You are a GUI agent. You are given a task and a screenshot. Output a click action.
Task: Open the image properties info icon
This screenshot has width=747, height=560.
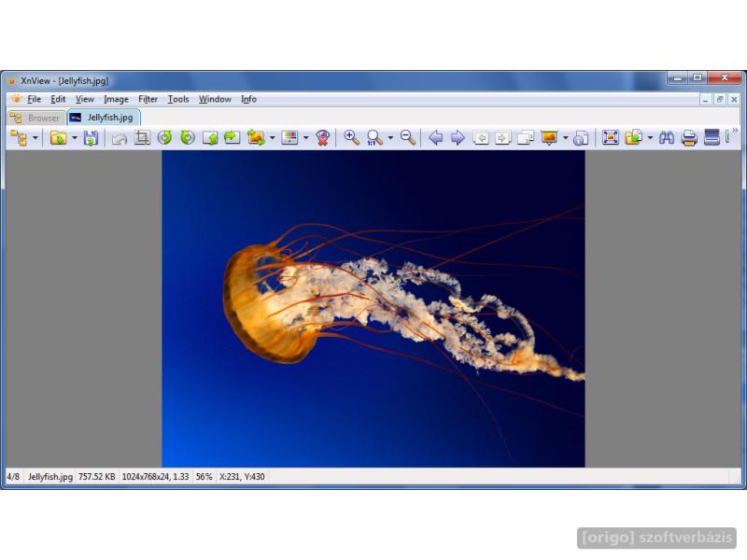(x=580, y=138)
